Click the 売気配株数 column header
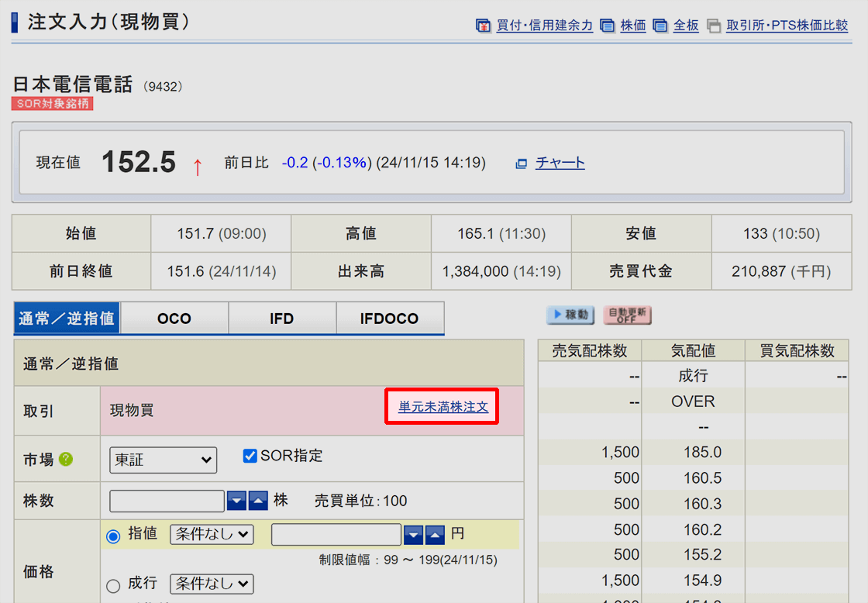Image resolution: width=868 pixels, height=603 pixels. pos(590,350)
